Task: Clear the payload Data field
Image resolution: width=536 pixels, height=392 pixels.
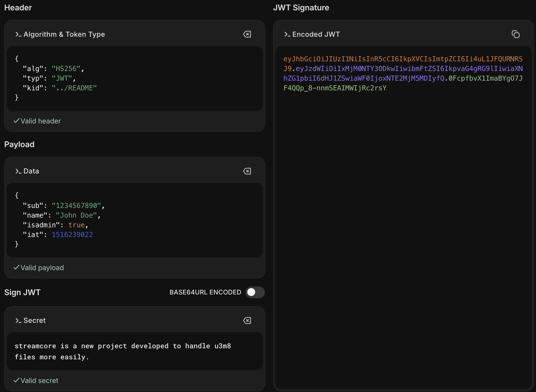Action: pyautogui.click(x=247, y=171)
